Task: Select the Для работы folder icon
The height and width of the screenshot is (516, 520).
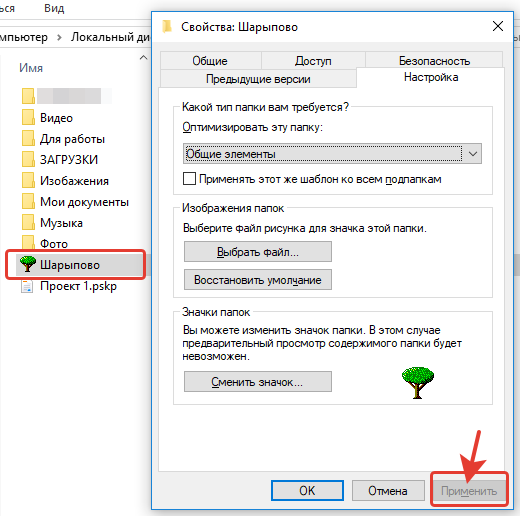Action: point(28,139)
